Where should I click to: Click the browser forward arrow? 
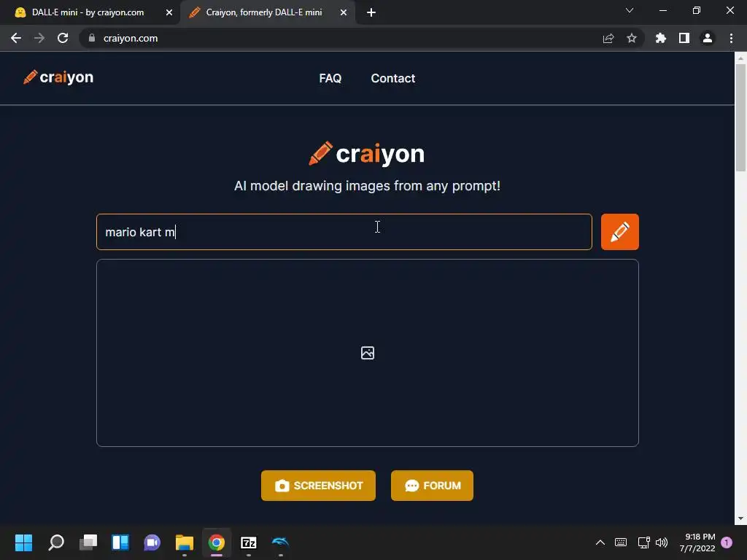pos(39,38)
